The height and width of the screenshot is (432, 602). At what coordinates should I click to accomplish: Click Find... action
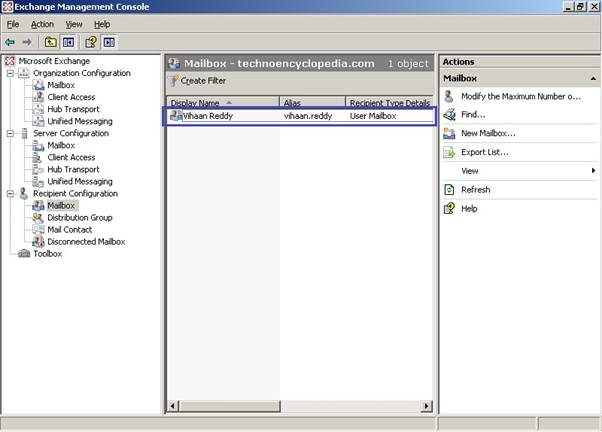(473, 114)
